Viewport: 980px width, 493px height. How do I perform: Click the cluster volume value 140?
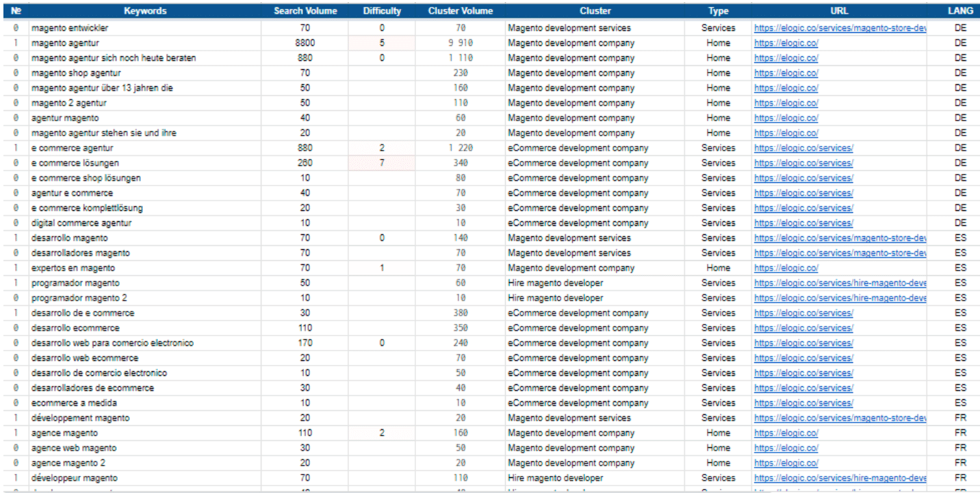(461, 238)
